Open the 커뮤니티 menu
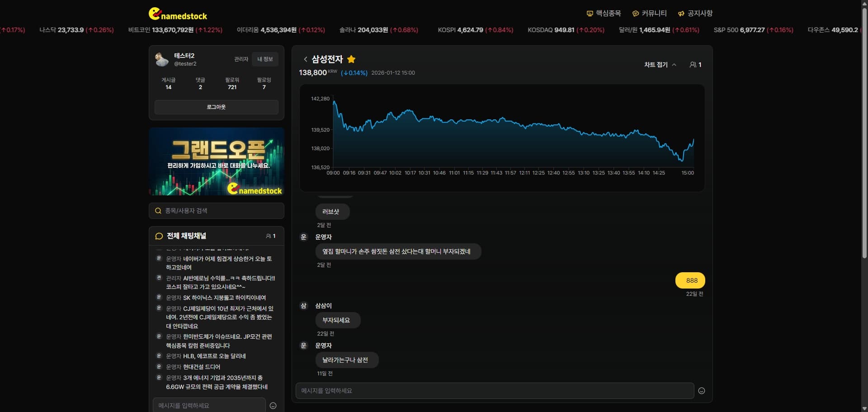Screen dimensions: 868x412 click(649, 14)
